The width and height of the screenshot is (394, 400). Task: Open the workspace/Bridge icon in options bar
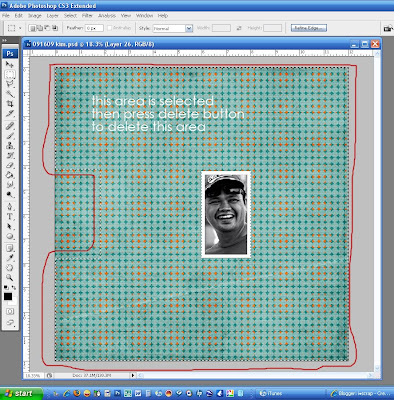coord(388,29)
